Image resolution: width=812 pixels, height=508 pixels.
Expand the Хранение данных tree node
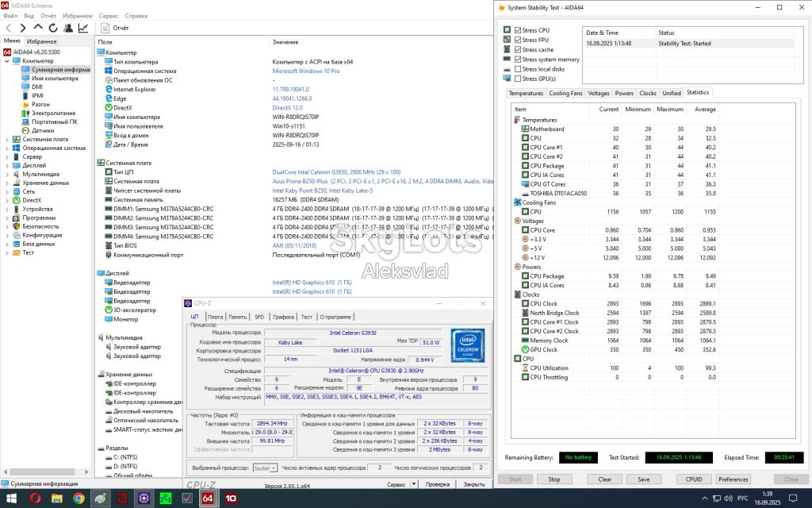pyautogui.click(x=6, y=183)
